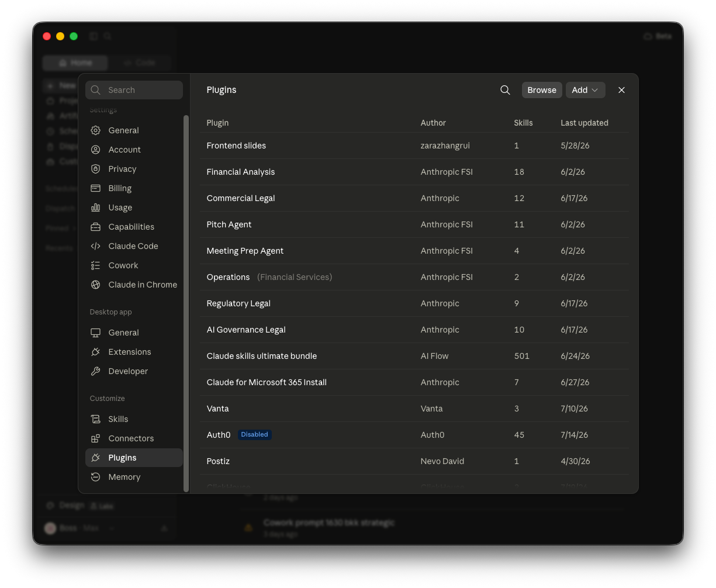716x588 pixels.
Task: Click the General gear icon under Settings
Action: [96, 130]
